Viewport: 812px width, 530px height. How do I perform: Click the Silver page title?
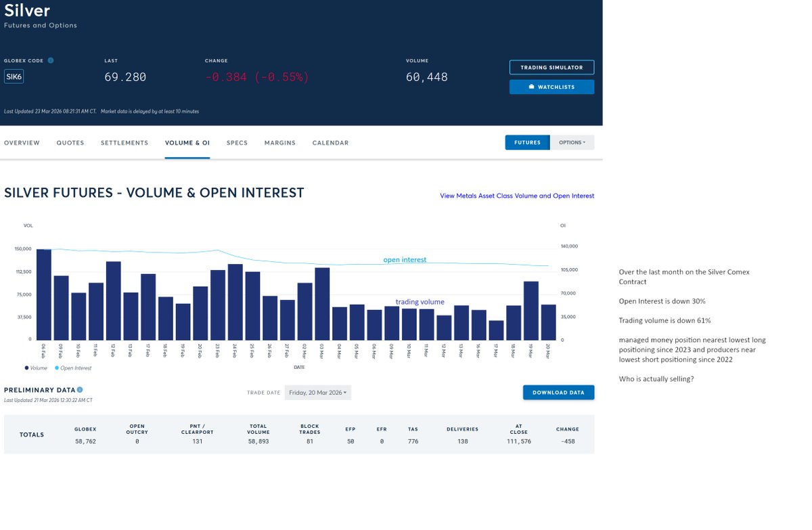click(x=27, y=10)
